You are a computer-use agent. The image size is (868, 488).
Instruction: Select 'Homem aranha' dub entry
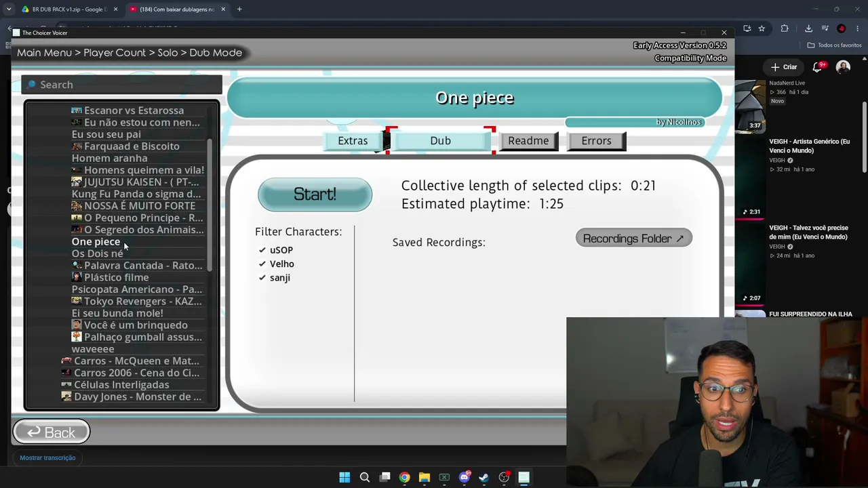(x=109, y=158)
